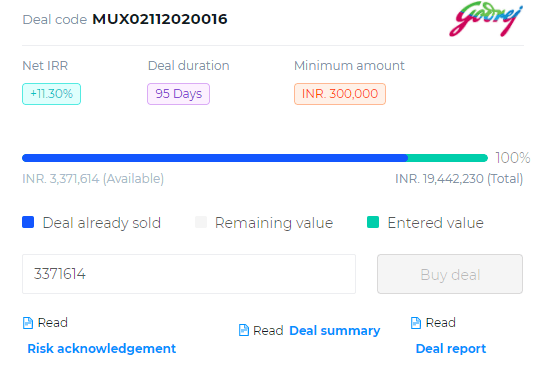Image resolution: width=534 pixels, height=373 pixels.
Task: Click the Godrej company logo
Action: click(x=486, y=19)
